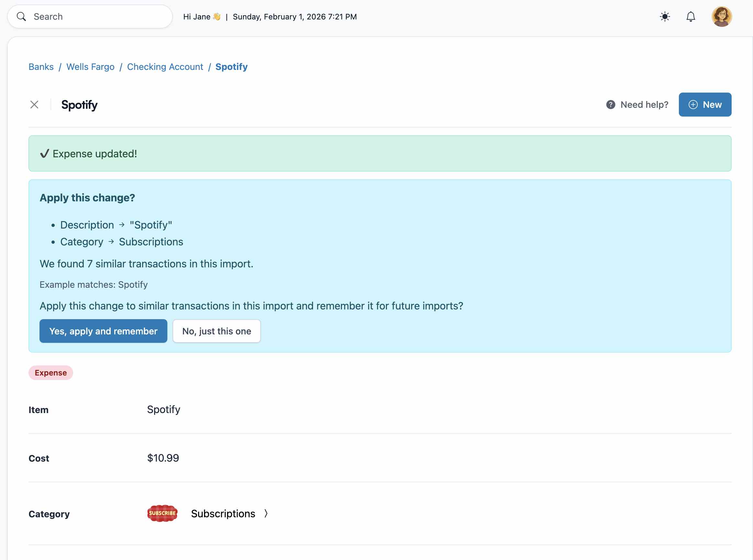Expand the Subscriptions category chevron
Screen dimensions: 753x560
[x=266, y=514]
